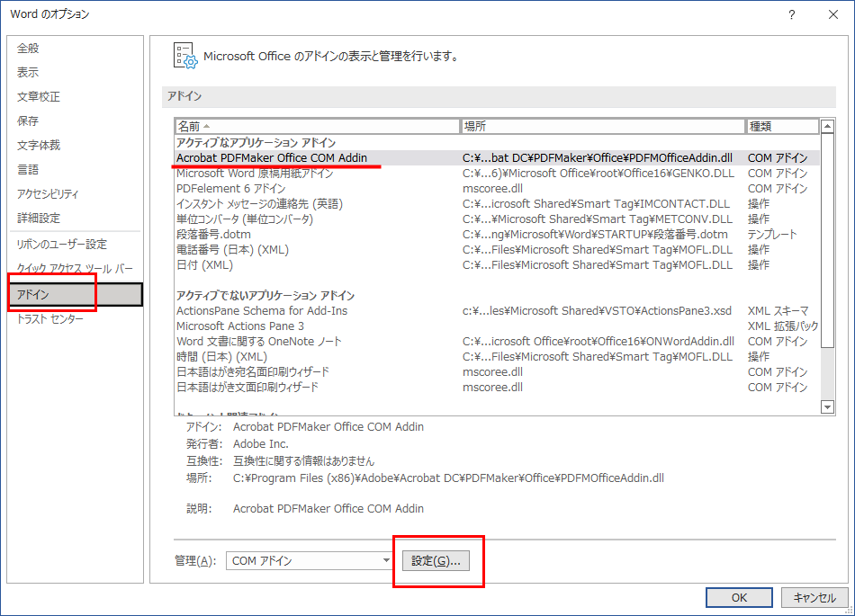Click the add-ins gear icon in header

pyautogui.click(x=185, y=56)
